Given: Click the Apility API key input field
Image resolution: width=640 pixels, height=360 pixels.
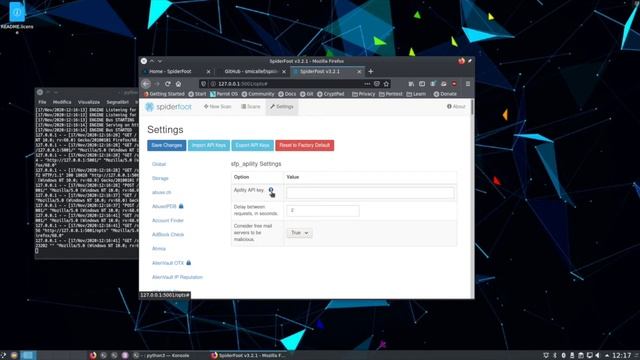Looking at the screenshot, I should [x=370, y=193].
